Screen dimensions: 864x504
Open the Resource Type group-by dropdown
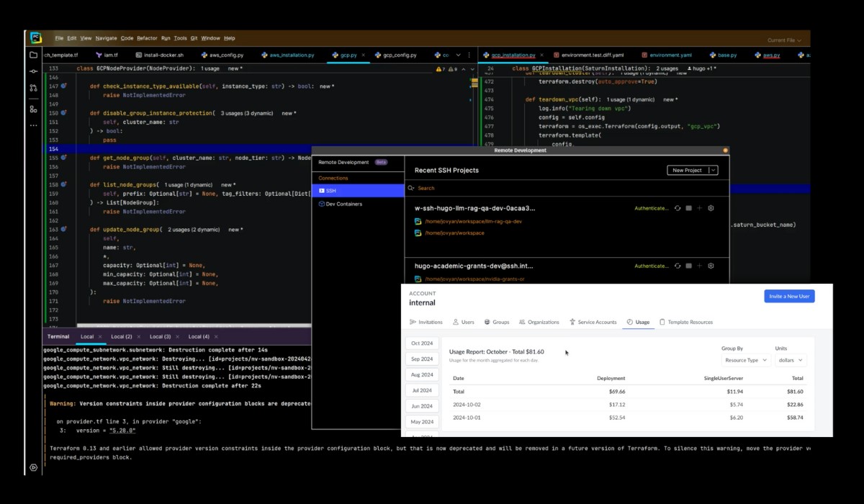point(745,359)
